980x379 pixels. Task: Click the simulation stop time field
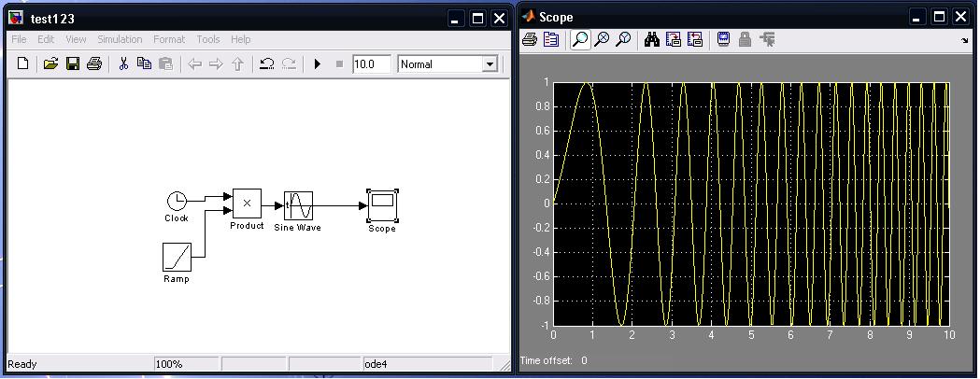(371, 64)
